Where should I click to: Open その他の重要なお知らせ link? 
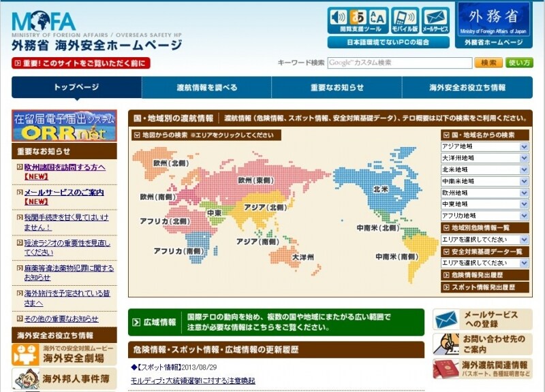pos(61,318)
